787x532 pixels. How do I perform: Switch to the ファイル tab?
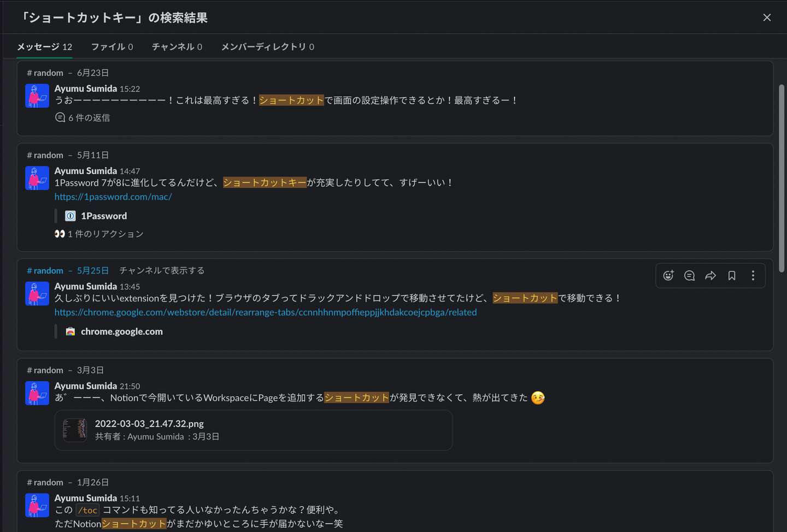point(112,47)
